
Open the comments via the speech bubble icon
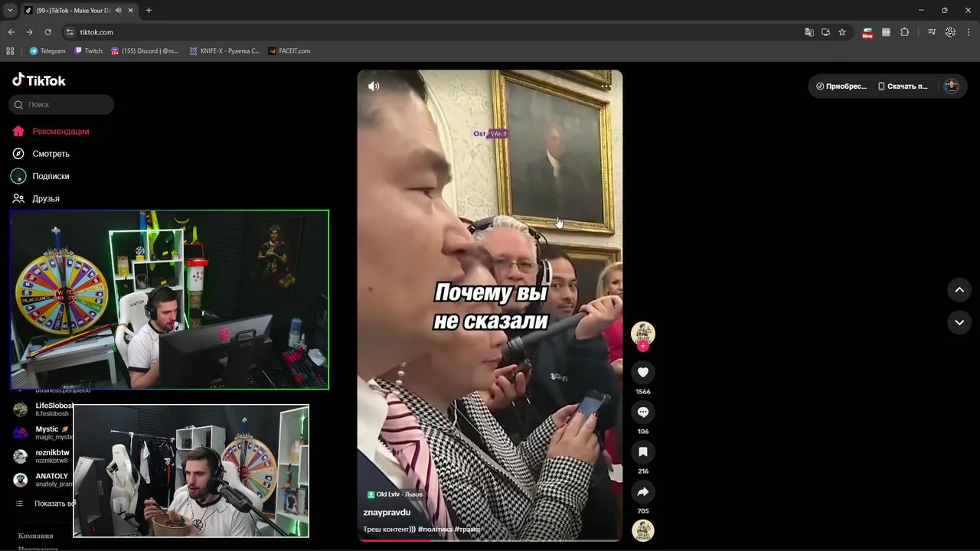click(x=643, y=412)
